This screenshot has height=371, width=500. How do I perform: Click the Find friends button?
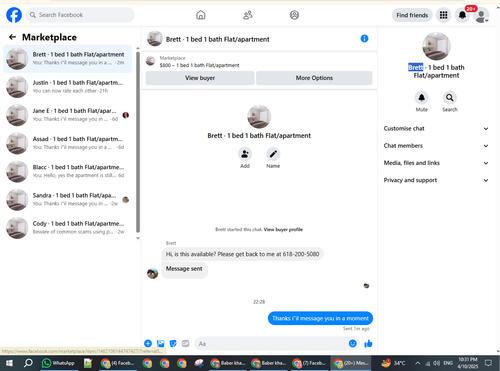tap(412, 15)
